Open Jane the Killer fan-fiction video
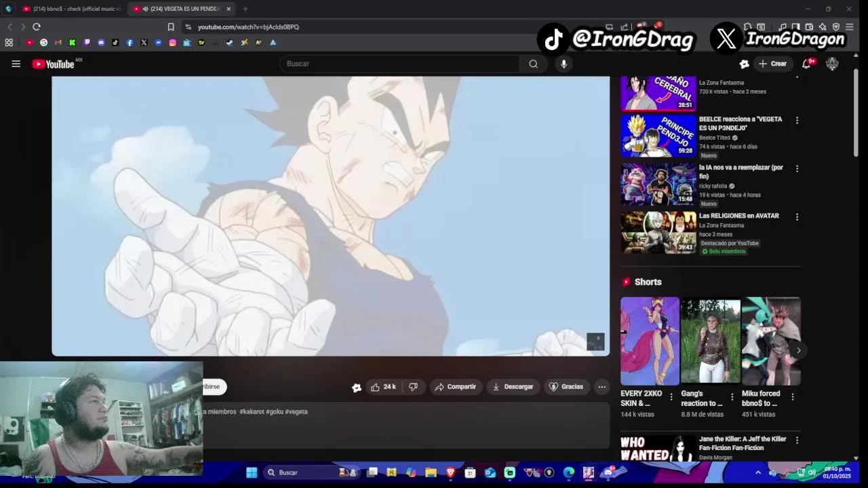 click(658, 448)
